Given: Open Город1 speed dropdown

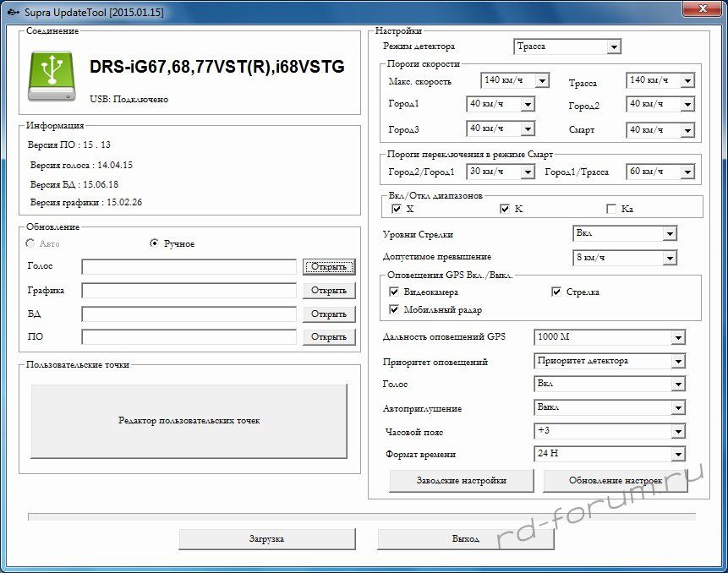Looking at the screenshot, I should pos(501,104).
